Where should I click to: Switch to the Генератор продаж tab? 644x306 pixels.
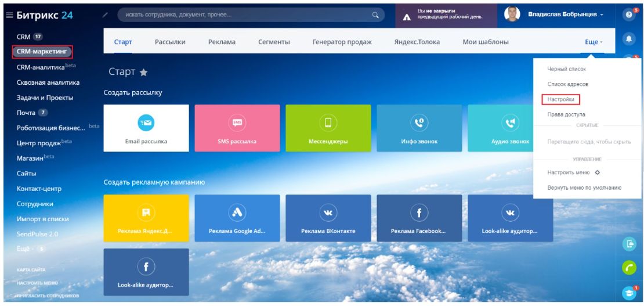pos(342,42)
